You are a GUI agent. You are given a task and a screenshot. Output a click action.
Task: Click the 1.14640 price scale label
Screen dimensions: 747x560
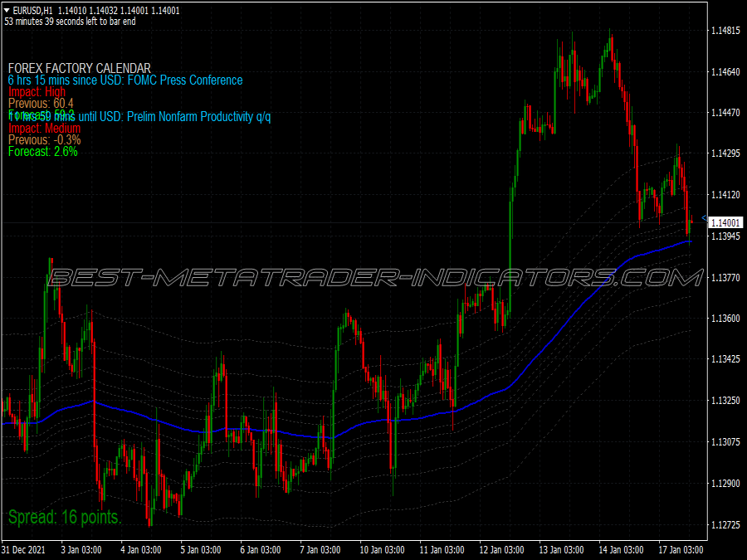tap(725, 72)
